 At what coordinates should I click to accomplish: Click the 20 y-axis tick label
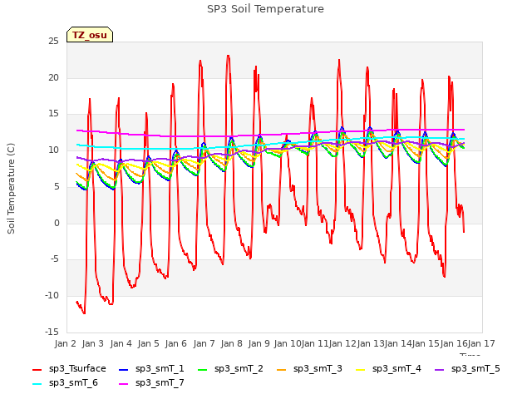[53, 77]
